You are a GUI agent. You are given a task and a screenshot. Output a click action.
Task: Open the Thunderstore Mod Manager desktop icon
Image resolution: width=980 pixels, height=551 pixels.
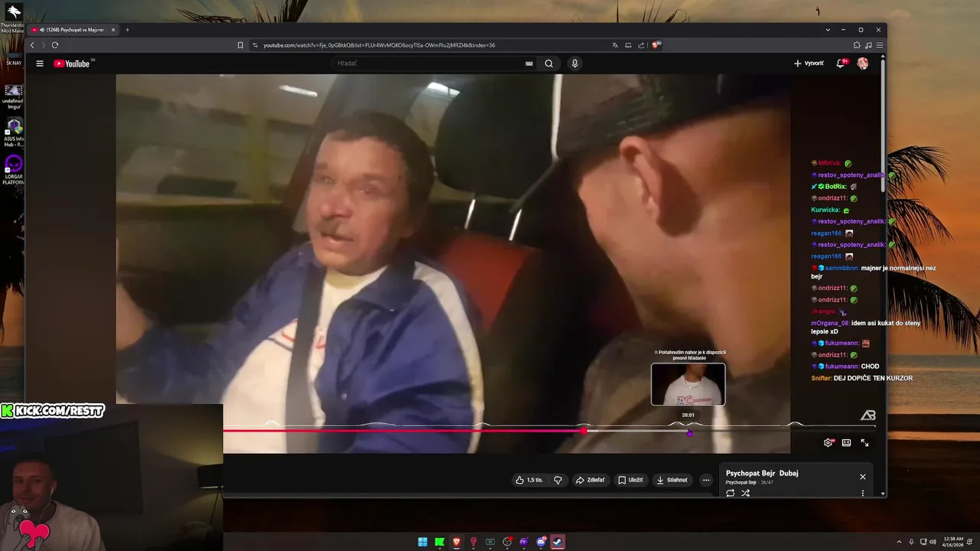point(13,19)
